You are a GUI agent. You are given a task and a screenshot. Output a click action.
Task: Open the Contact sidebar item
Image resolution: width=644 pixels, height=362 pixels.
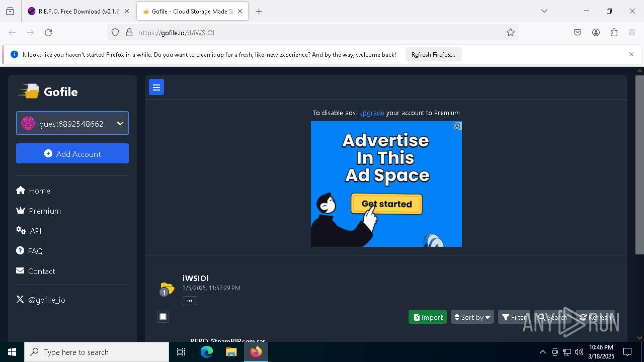35,271
